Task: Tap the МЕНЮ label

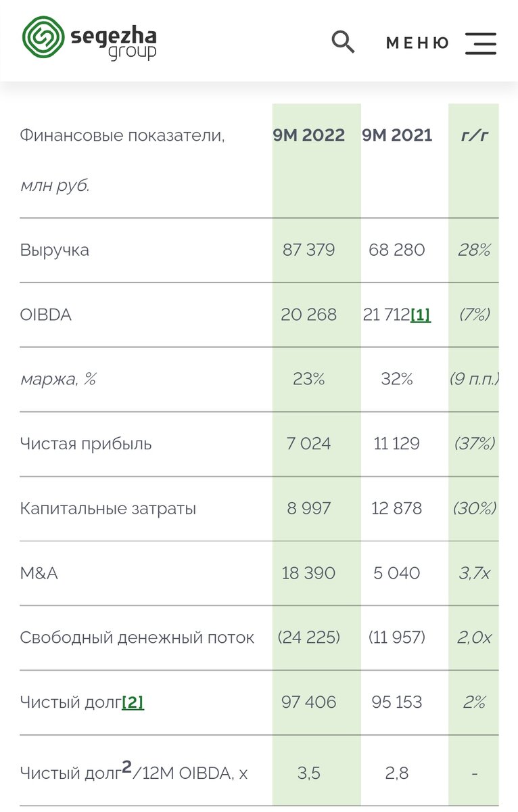Action: (x=417, y=43)
